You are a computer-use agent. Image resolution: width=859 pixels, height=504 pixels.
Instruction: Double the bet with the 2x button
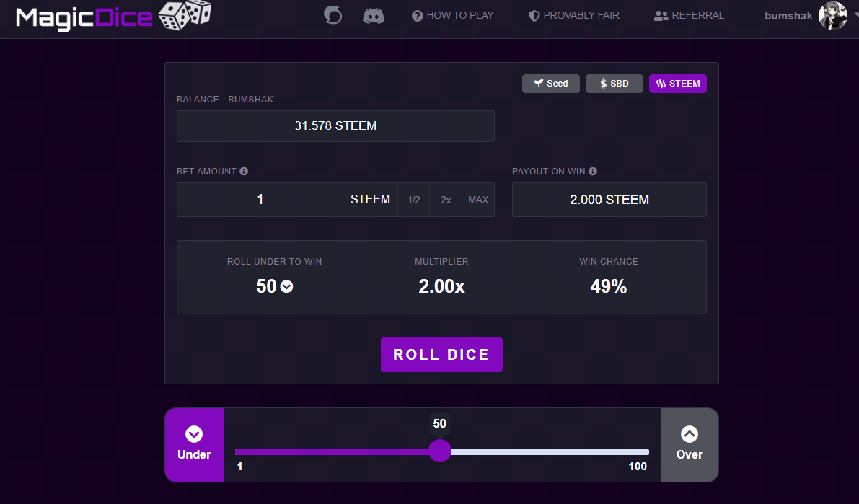point(446,200)
